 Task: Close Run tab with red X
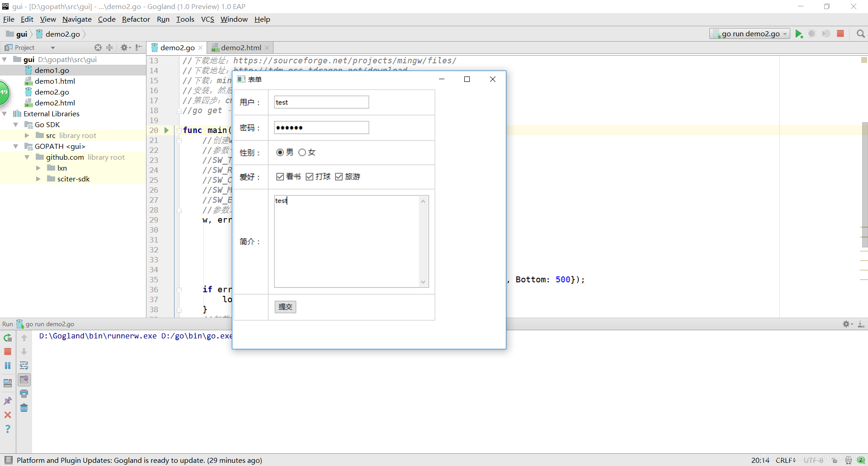pos(8,415)
